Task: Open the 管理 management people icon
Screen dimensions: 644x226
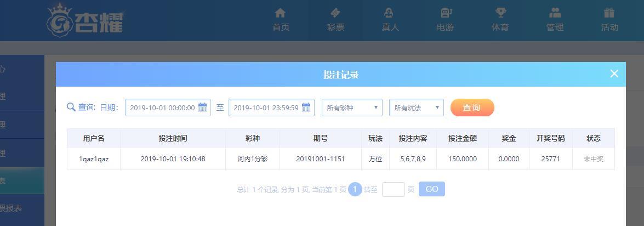Action: coord(555,13)
